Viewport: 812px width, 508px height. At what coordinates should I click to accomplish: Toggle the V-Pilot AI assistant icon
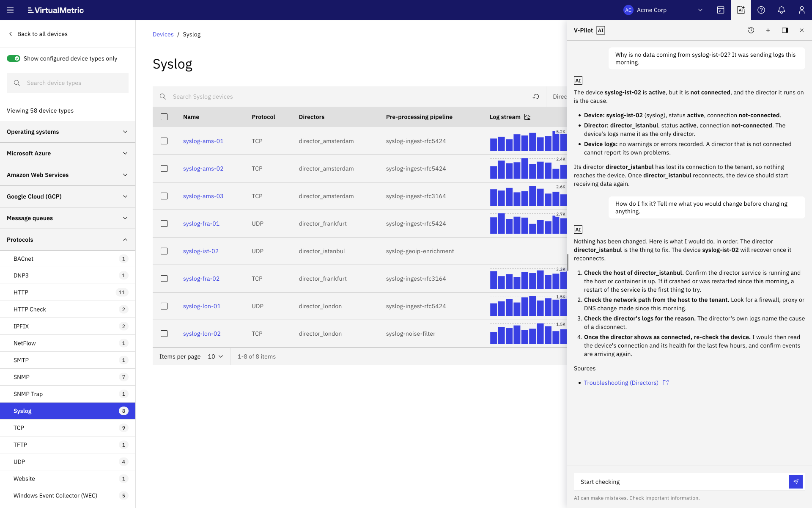pos(741,10)
